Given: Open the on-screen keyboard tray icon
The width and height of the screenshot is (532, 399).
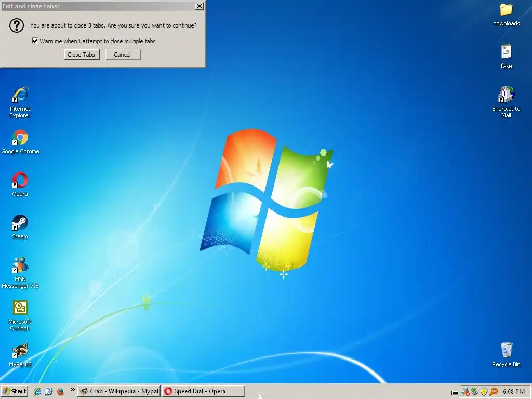Looking at the screenshot, I should coord(455,392).
